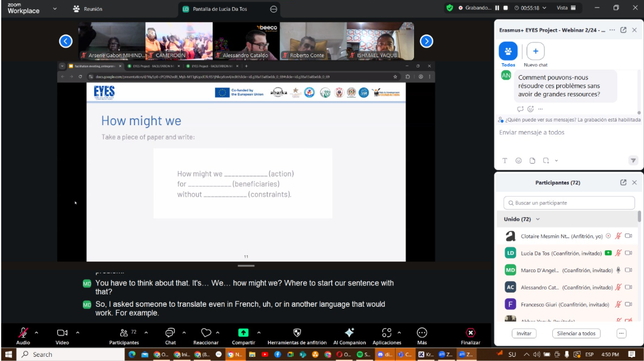Click the emoji icon in chat toolbar
The height and width of the screenshot is (361, 644).
[x=518, y=160]
